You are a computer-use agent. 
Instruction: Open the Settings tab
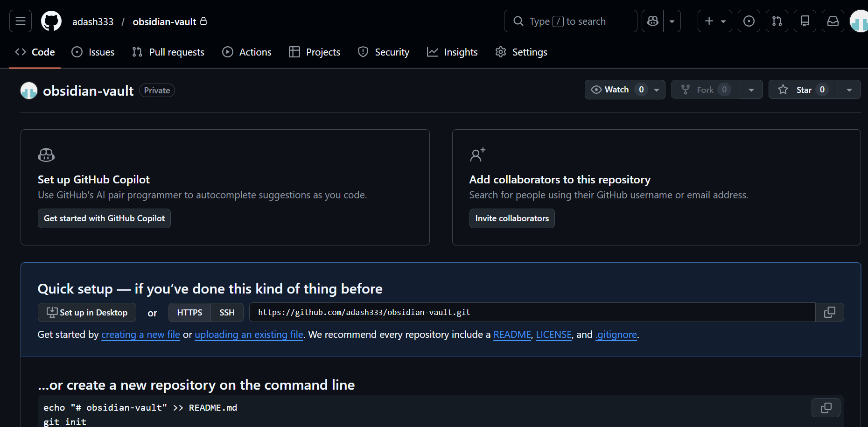point(521,52)
